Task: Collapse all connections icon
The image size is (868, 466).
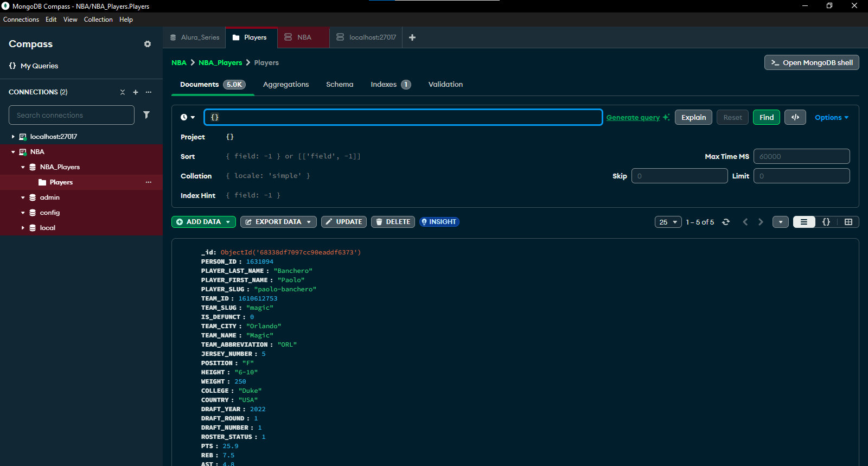Action: tap(123, 92)
